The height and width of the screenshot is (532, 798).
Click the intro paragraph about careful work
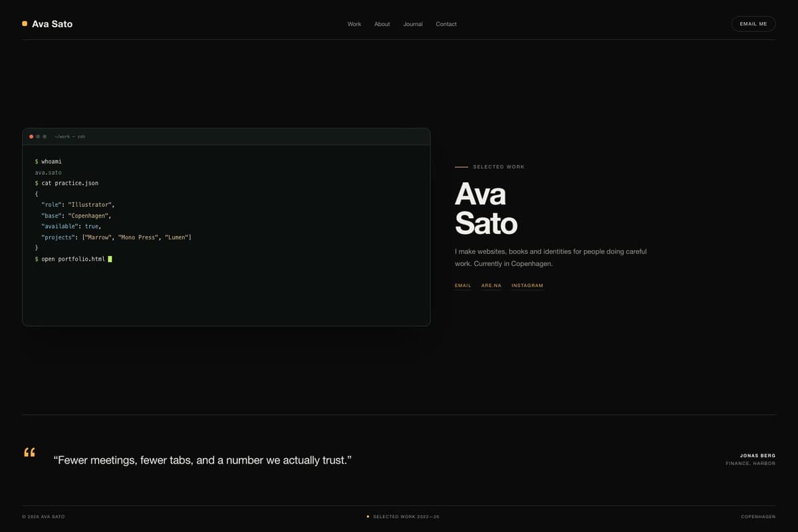(x=551, y=258)
